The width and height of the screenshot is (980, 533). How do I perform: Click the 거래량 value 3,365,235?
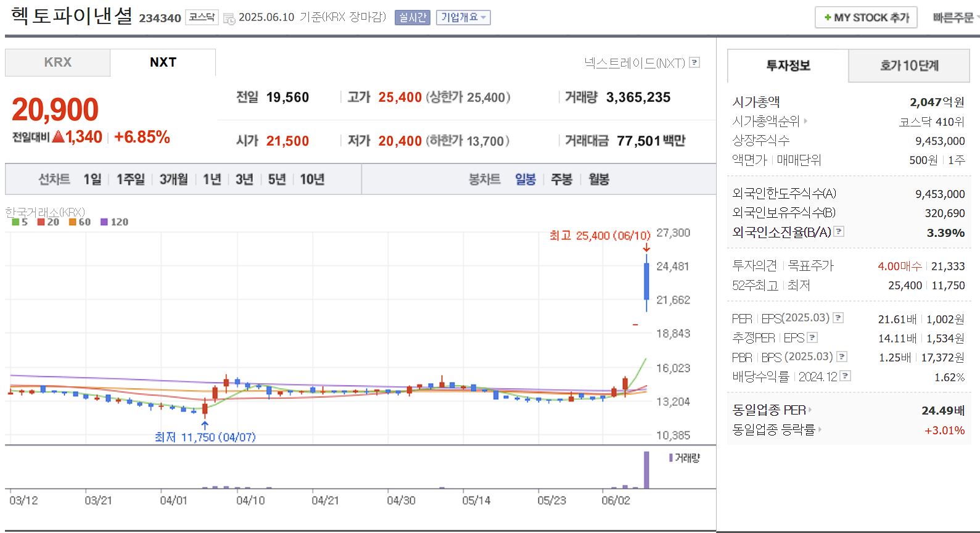coord(638,97)
